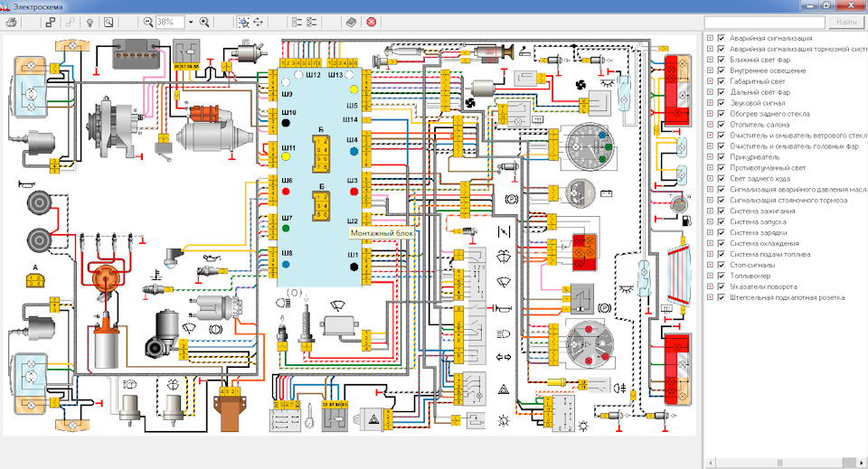Click the ignition key switch symbol

[x=309, y=416]
